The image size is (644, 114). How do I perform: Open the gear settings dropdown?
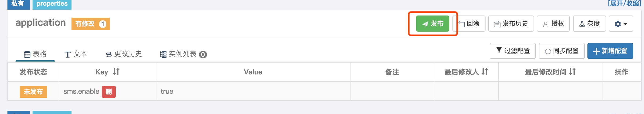tap(621, 24)
